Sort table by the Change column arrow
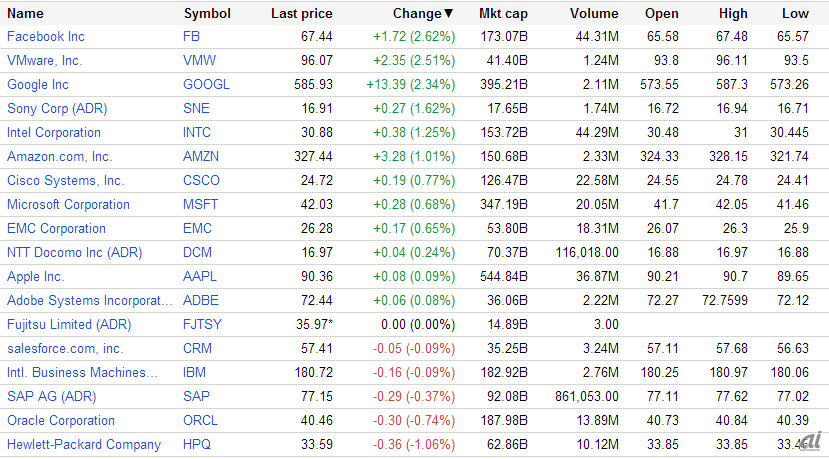Image resolution: width=829 pixels, height=459 pixels. (x=448, y=13)
